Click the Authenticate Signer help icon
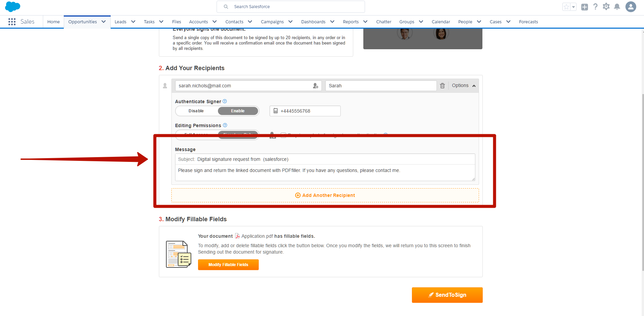The height and width of the screenshot is (316, 644). pos(225,101)
